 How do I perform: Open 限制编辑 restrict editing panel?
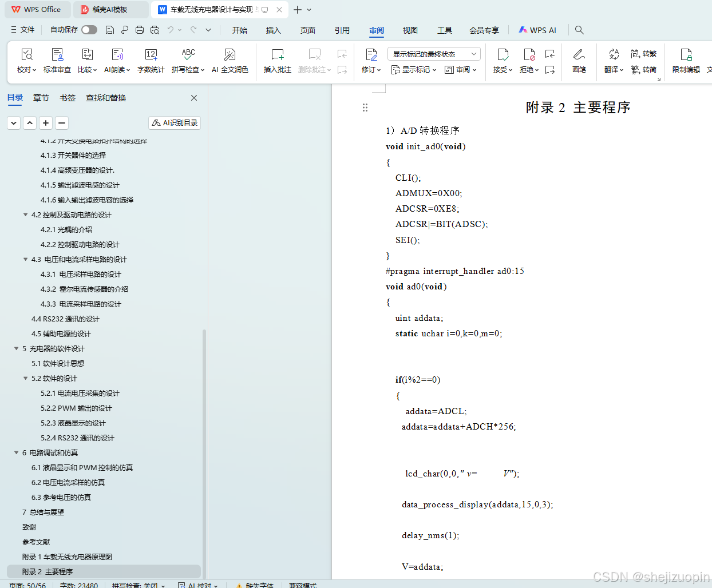tap(685, 60)
